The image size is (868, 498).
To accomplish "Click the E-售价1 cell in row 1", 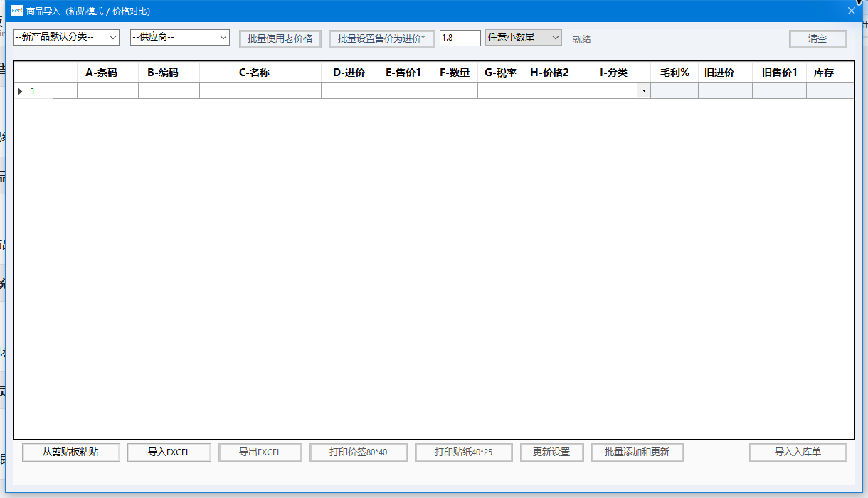I will click(403, 91).
